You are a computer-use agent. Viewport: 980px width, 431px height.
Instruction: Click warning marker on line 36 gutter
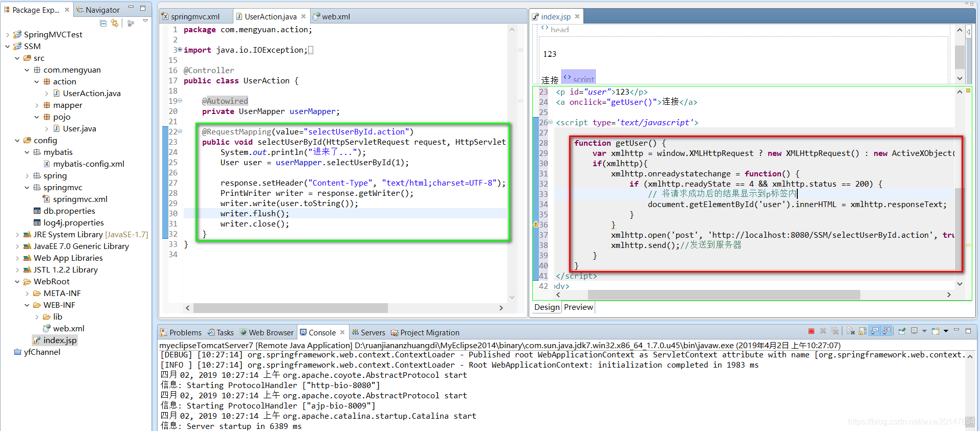pyautogui.click(x=535, y=224)
